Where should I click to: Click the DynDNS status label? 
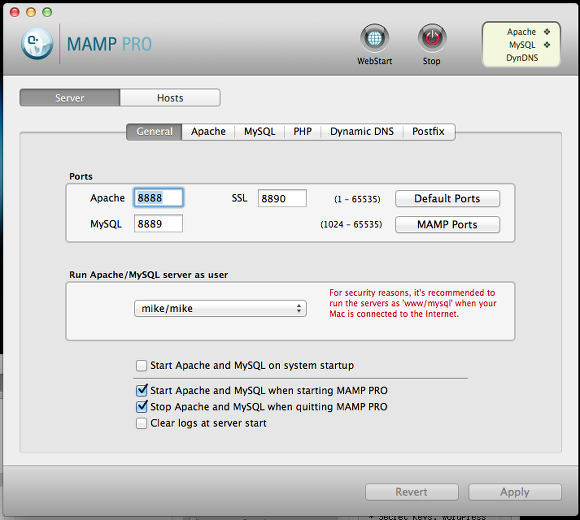522,58
